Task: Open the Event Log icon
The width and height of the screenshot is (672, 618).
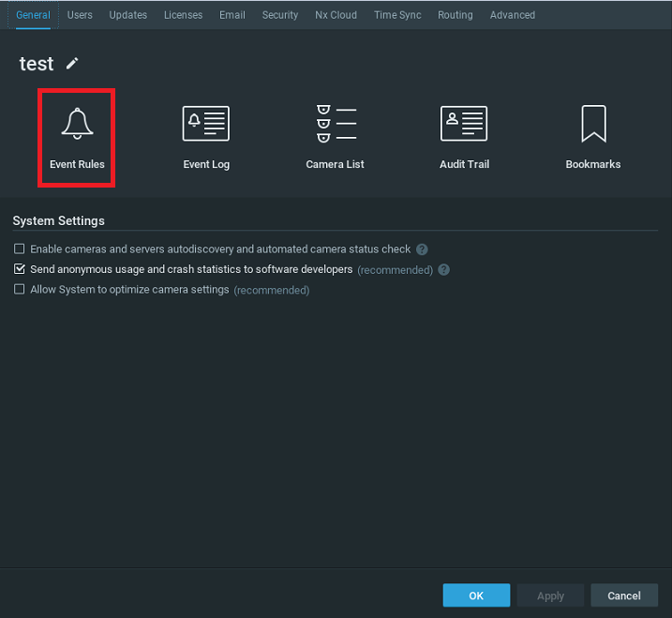Action: coord(206,125)
